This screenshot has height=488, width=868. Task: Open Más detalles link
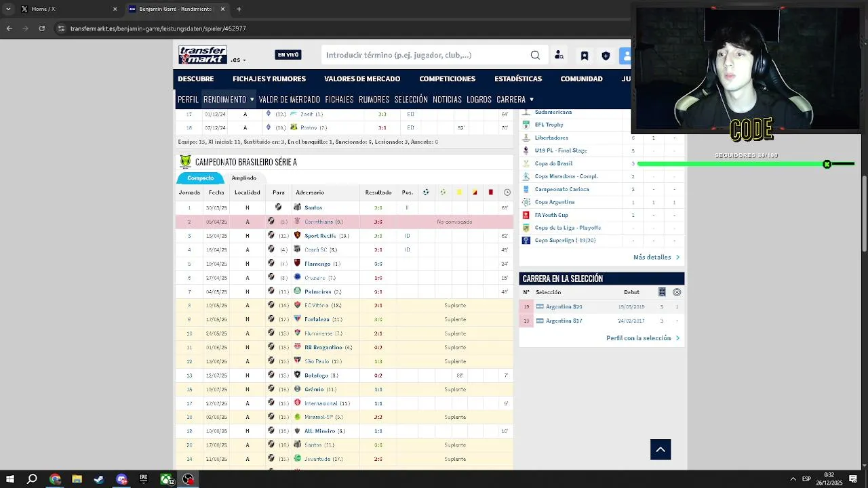(x=656, y=258)
